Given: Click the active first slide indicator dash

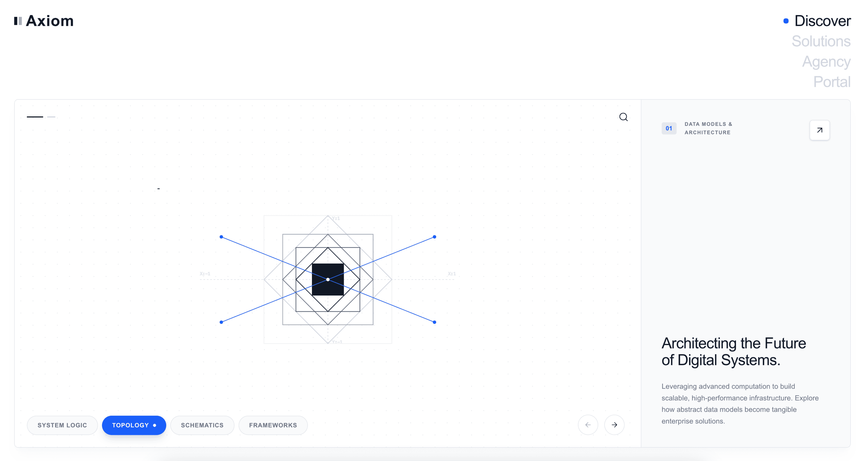Looking at the screenshot, I should coord(35,117).
